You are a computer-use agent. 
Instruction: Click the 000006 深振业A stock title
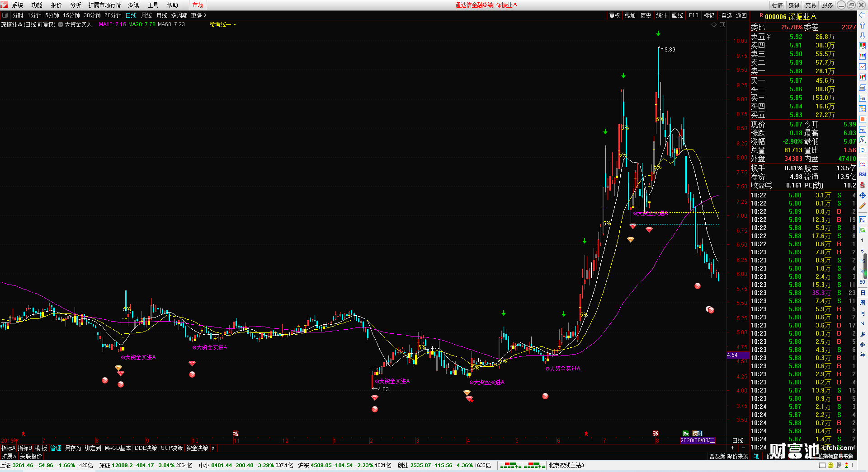pyautogui.click(x=791, y=17)
